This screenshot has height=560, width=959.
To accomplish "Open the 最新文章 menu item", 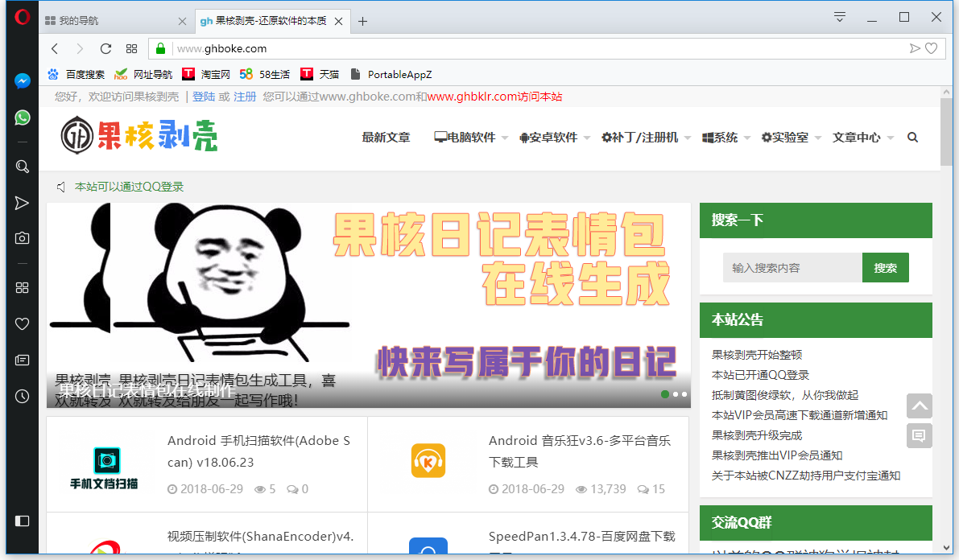I will coord(386,138).
